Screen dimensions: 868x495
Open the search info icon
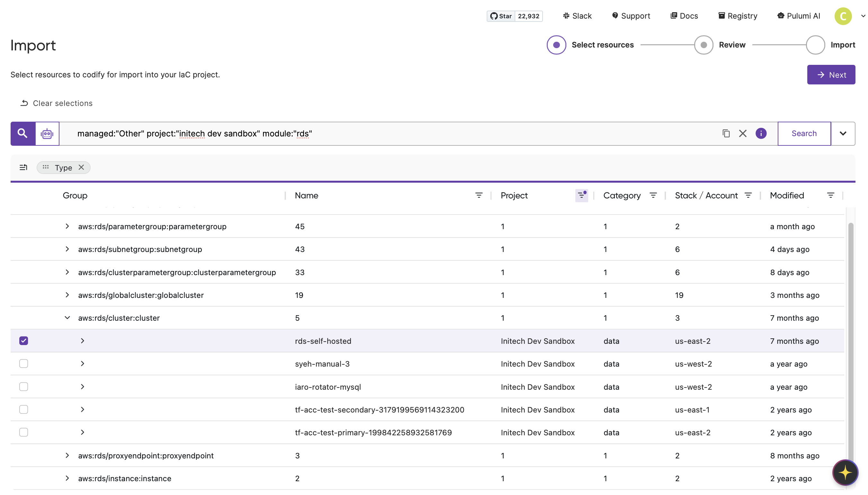[x=761, y=133]
